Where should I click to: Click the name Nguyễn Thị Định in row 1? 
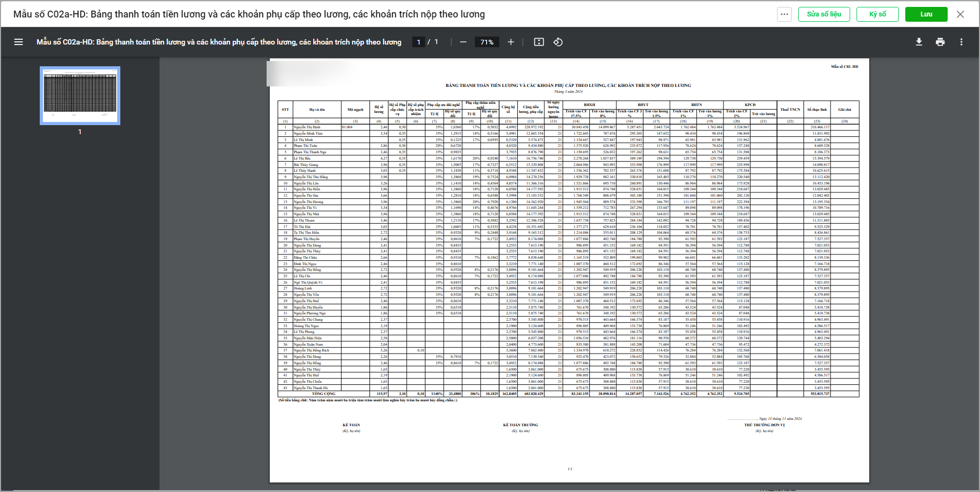307,127
